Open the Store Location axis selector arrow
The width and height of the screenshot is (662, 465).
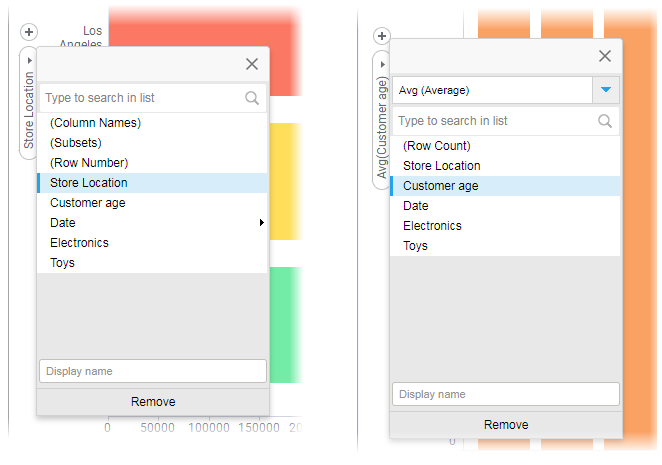tap(29, 60)
